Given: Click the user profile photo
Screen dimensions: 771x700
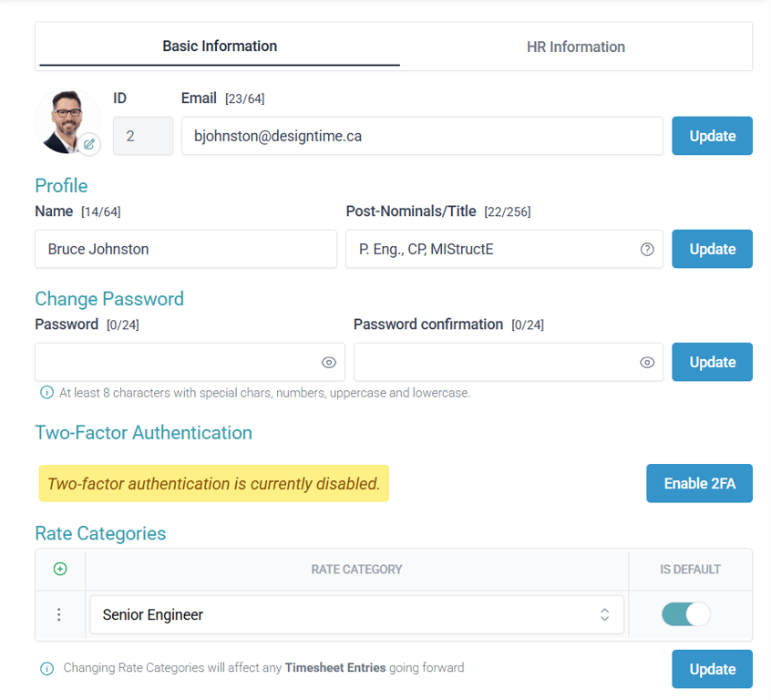Looking at the screenshot, I should [x=66, y=119].
